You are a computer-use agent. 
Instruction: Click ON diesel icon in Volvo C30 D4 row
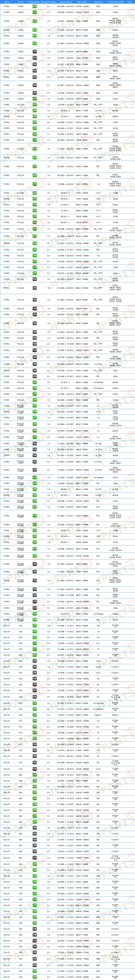[x=35, y=685]
